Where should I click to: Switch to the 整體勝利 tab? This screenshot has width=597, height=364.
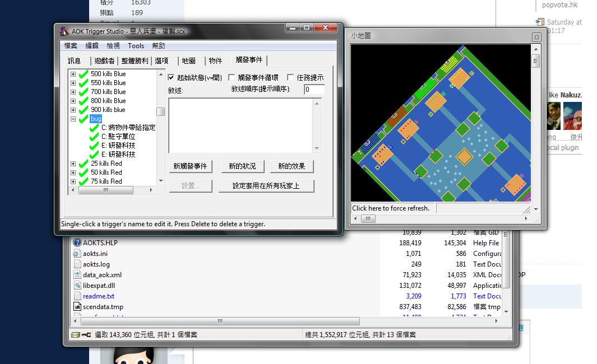point(135,61)
